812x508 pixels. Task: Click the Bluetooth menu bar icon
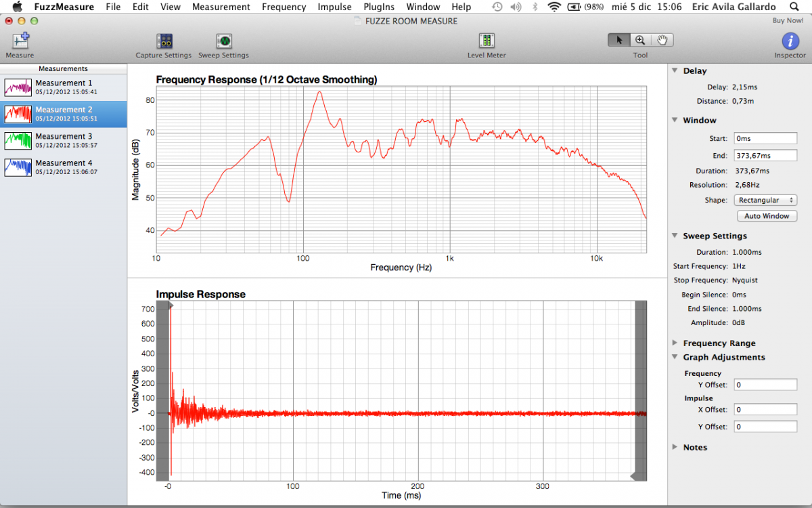pyautogui.click(x=535, y=7)
